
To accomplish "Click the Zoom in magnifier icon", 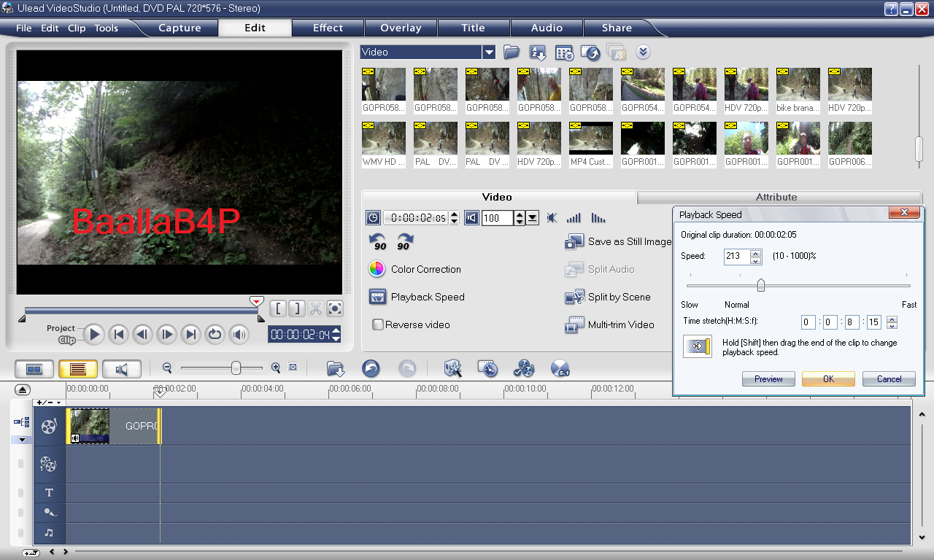I will (276, 368).
